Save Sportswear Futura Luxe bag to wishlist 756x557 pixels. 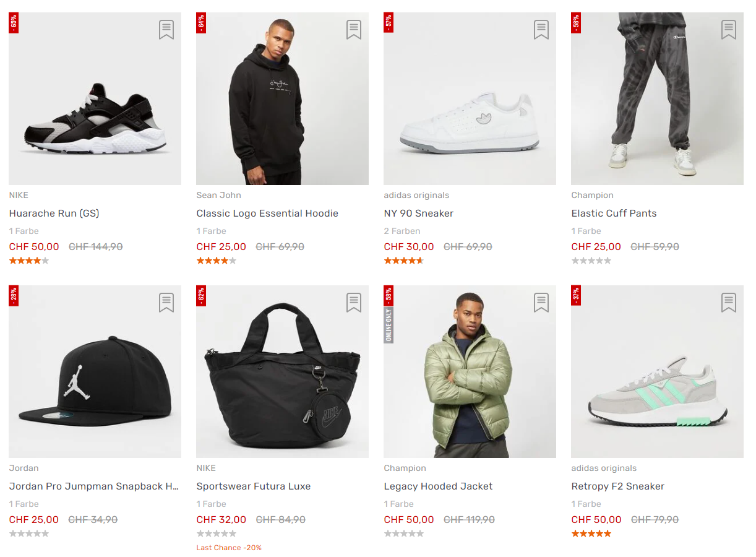point(353,303)
